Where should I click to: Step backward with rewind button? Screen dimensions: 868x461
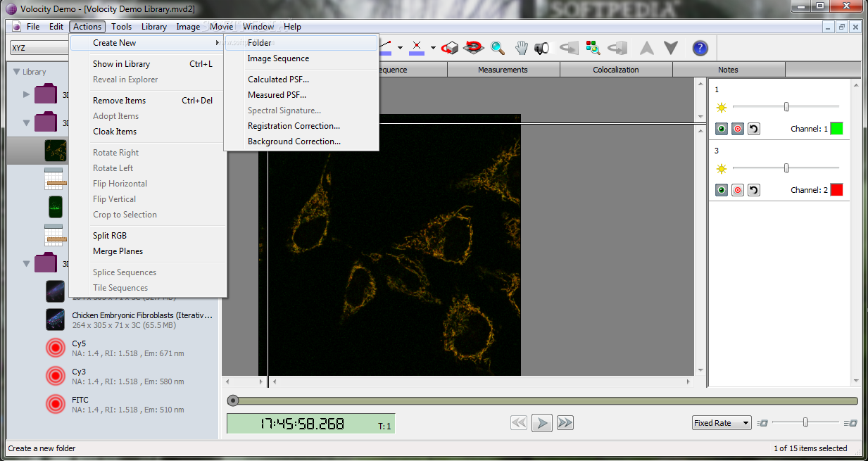[519, 422]
